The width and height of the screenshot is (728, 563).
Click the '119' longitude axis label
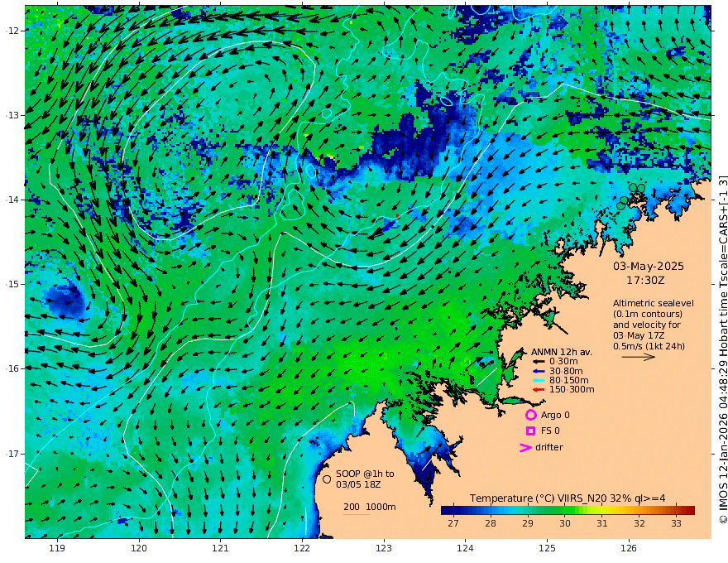[57, 549]
